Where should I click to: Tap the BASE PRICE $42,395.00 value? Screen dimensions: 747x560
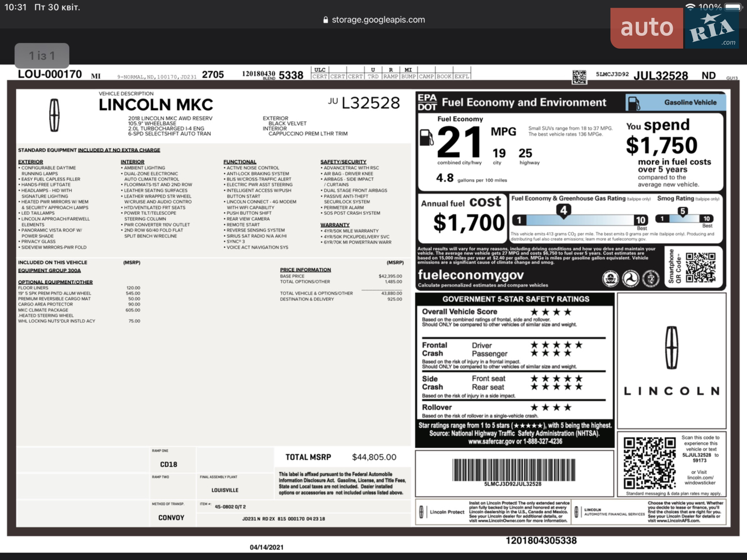pyautogui.click(x=390, y=276)
